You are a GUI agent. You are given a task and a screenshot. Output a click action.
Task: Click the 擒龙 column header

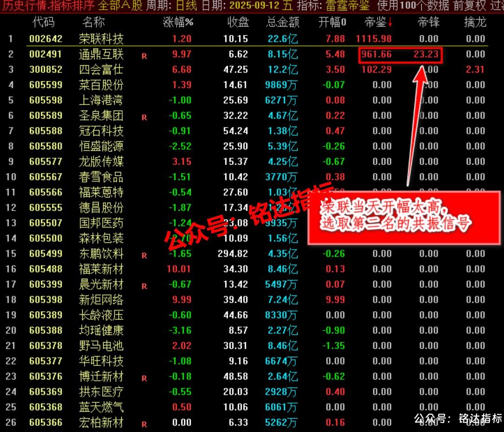pos(475,22)
